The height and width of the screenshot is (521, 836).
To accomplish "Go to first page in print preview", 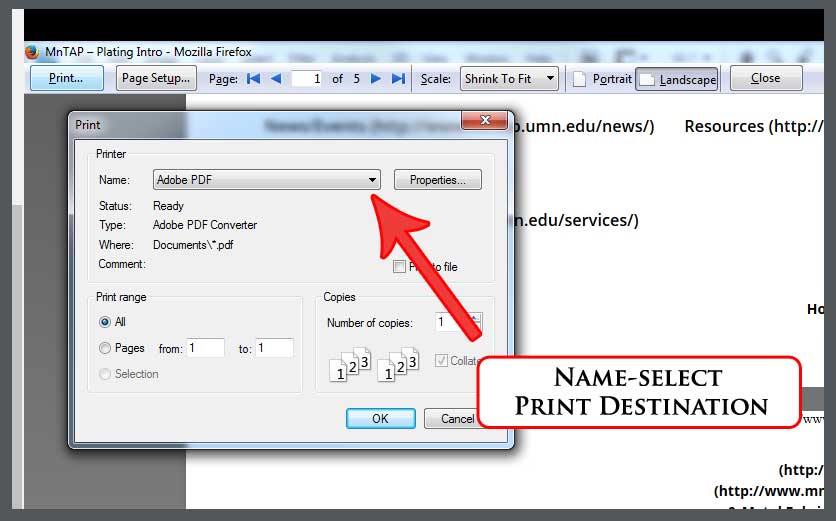I will pos(253,79).
